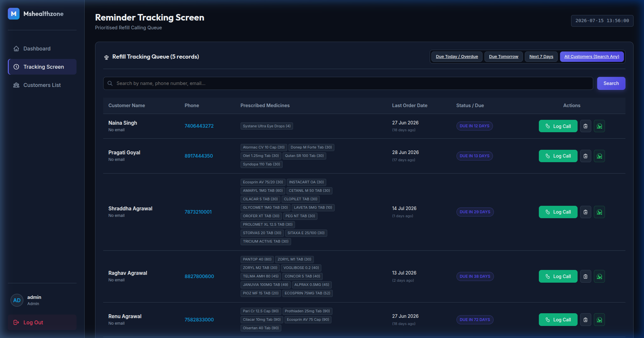Log Call for Shraddha Agrawal
Viewport: 644px width, 338px height.
coord(558,212)
